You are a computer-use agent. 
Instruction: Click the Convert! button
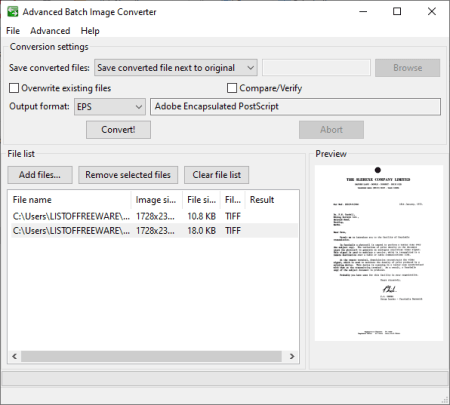point(118,130)
